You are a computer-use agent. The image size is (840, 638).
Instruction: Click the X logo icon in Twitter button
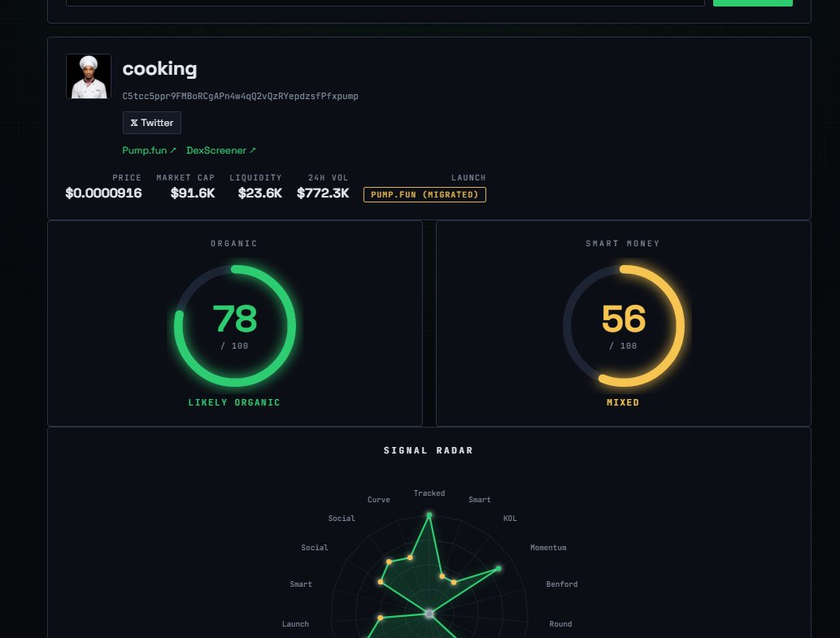pyautogui.click(x=134, y=123)
